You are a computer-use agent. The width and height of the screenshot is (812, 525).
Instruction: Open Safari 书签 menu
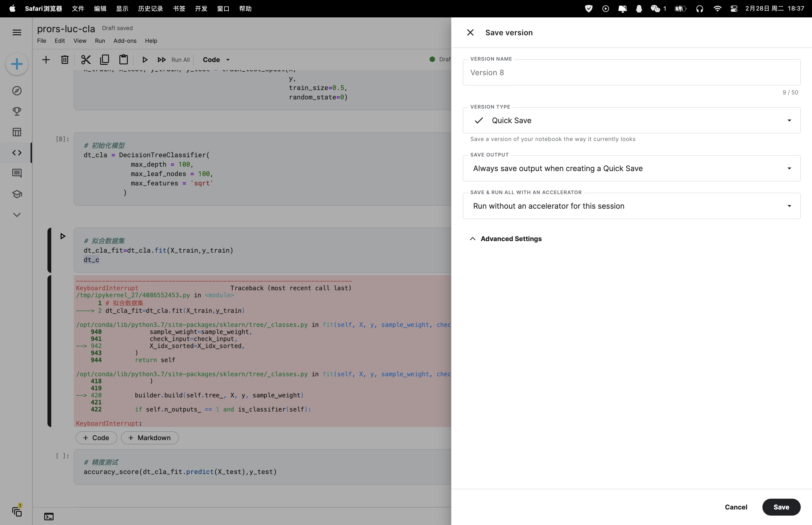click(179, 8)
